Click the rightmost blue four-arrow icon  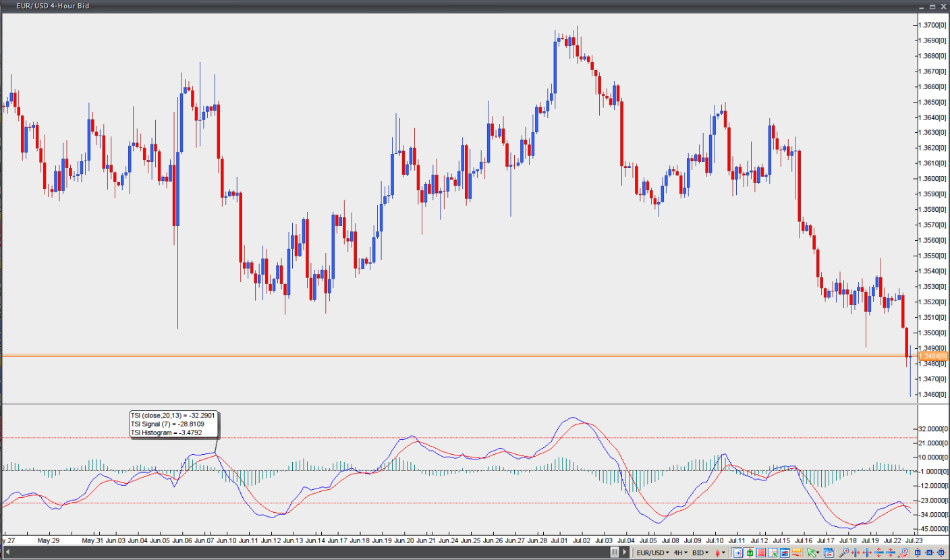tap(940, 553)
